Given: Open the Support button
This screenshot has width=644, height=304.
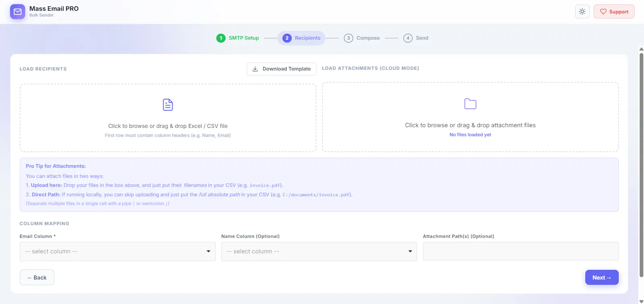Looking at the screenshot, I should pyautogui.click(x=614, y=12).
